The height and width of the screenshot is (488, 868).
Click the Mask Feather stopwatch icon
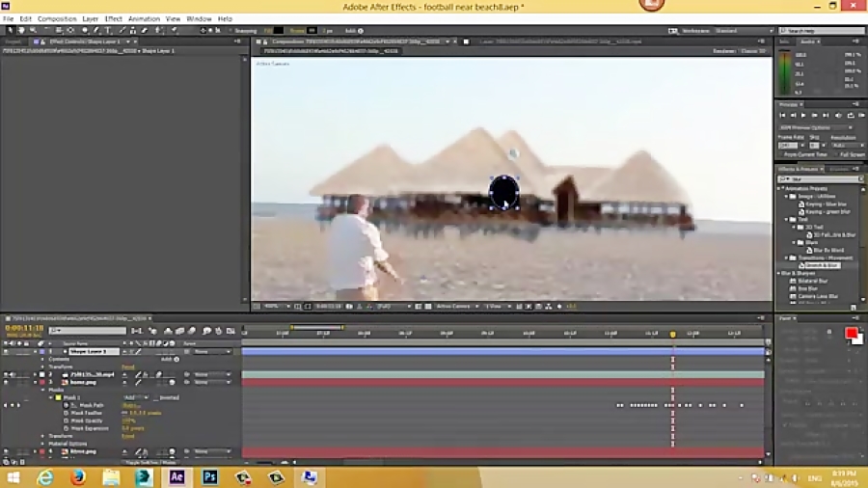(66, 413)
